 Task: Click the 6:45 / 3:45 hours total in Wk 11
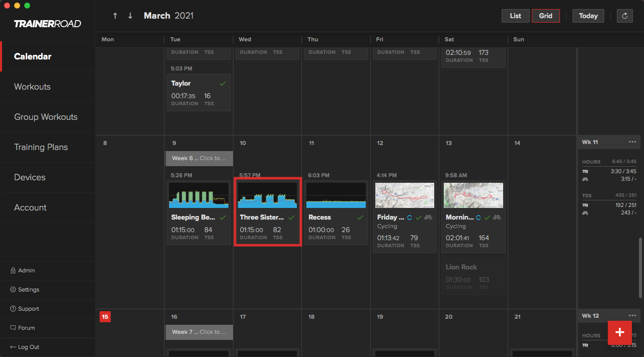[624, 162]
